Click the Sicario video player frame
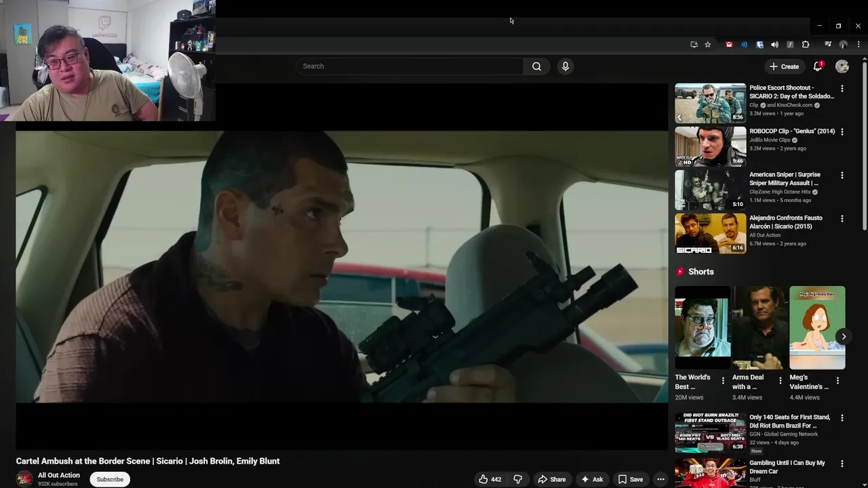The height and width of the screenshot is (488, 868). [342, 266]
